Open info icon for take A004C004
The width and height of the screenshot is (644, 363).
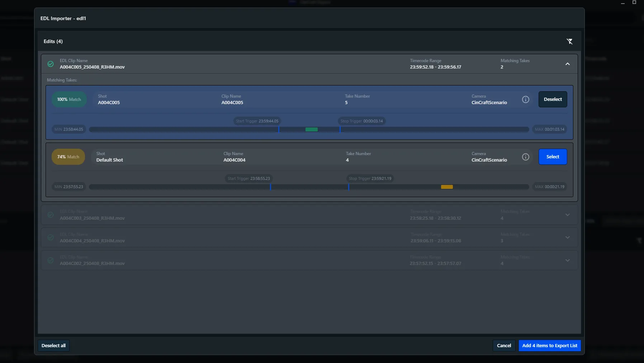pyautogui.click(x=525, y=157)
